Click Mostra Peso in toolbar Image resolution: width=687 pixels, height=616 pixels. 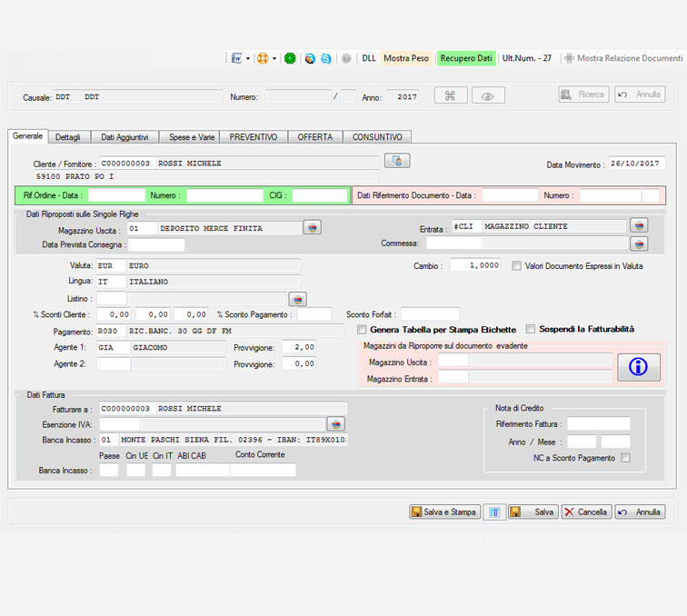tap(406, 58)
